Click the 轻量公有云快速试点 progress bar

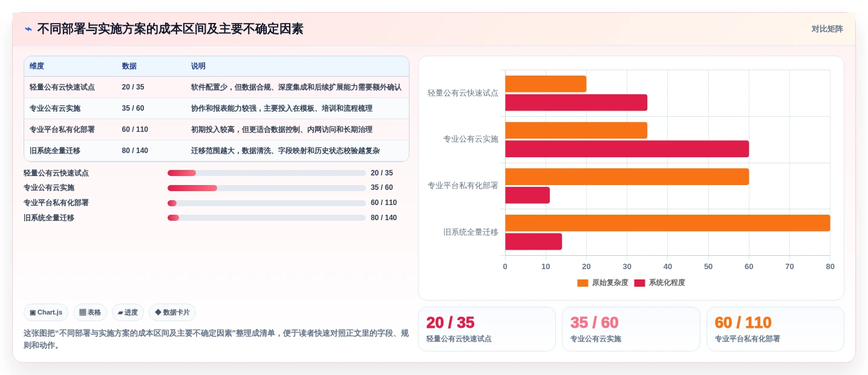267,173
